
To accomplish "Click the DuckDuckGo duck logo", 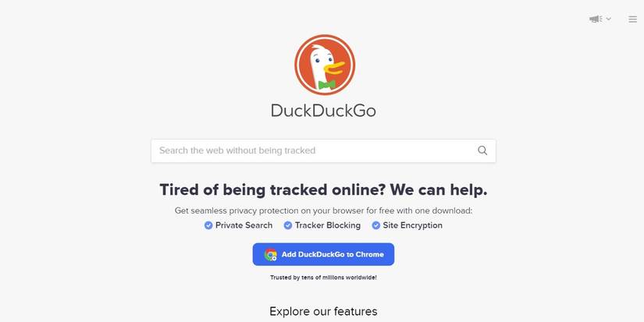I will pyautogui.click(x=325, y=65).
